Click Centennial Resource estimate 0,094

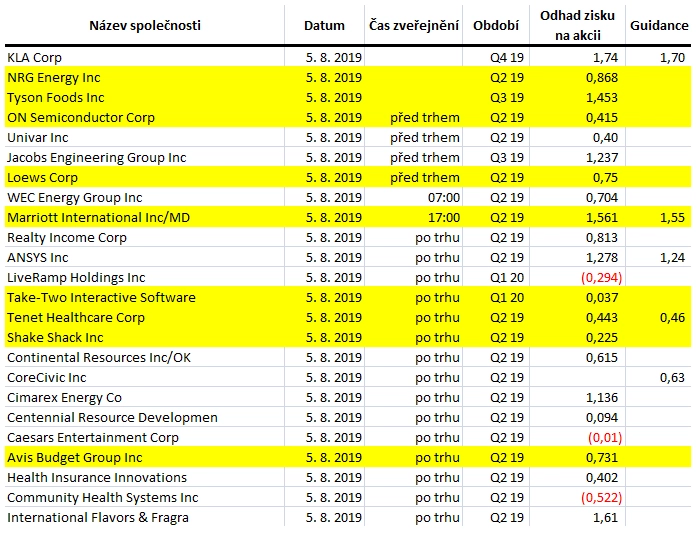pos(602,418)
